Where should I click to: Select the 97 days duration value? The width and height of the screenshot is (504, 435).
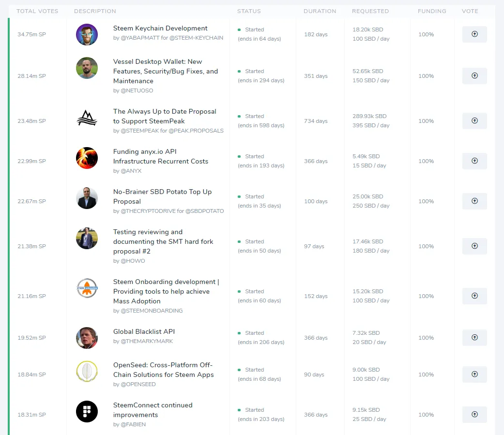[314, 246]
